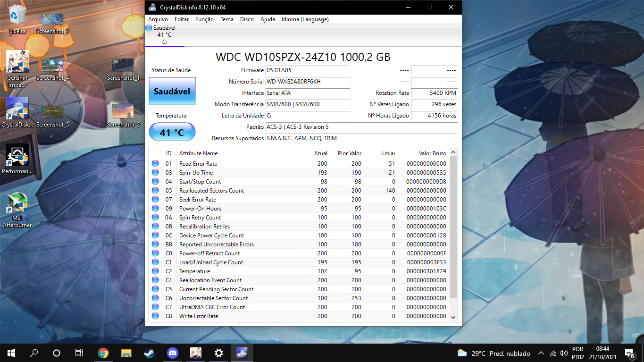Click the Nº Vezes Ligado 296 vezes field
Viewport: 644px width, 362px height.
coord(434,104)
